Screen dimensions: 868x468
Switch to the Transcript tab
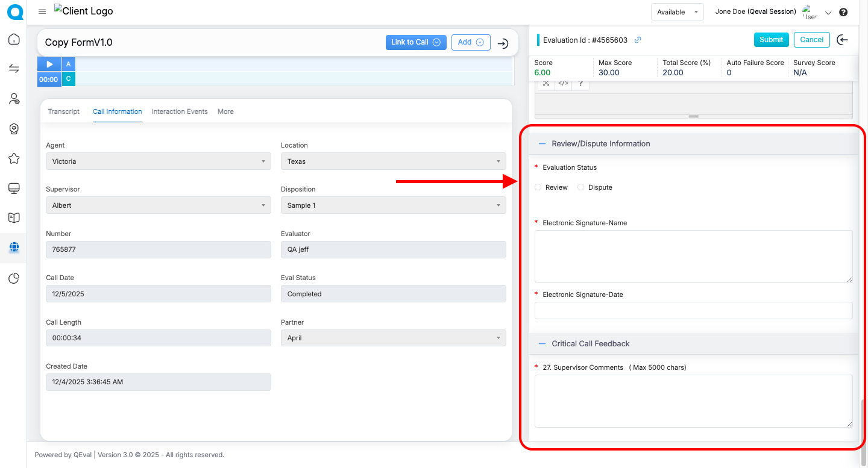(64, 111)
